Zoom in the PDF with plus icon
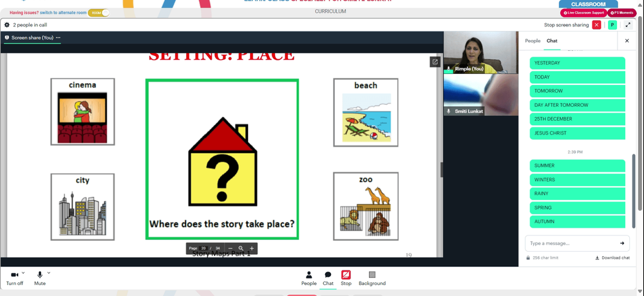Image resolution: width=644 pixels, height=296 pixels. (x=252, y=248)
